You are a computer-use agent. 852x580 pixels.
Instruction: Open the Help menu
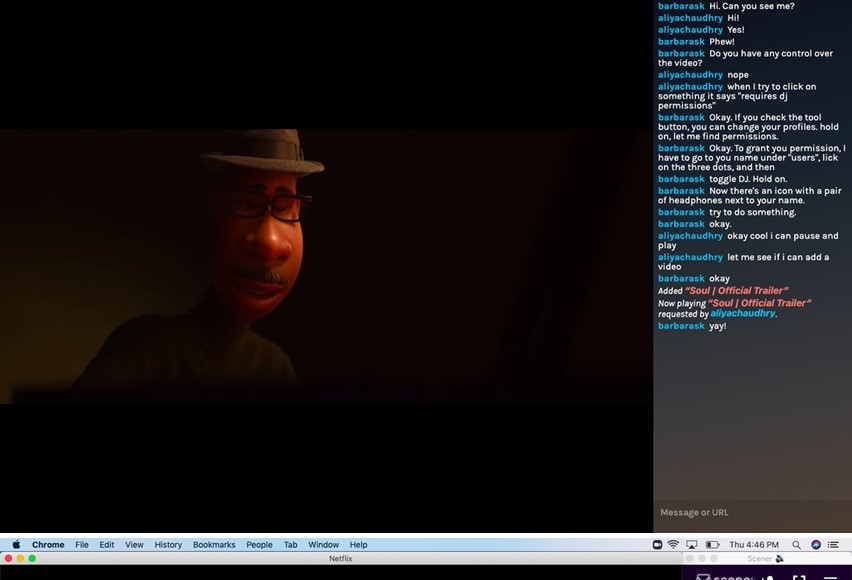point(358,544)
